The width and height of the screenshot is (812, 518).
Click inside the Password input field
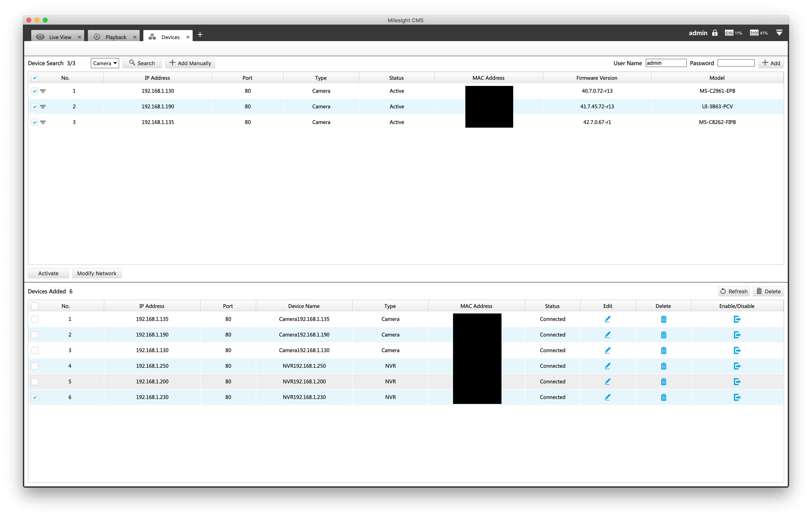(736, 63)
